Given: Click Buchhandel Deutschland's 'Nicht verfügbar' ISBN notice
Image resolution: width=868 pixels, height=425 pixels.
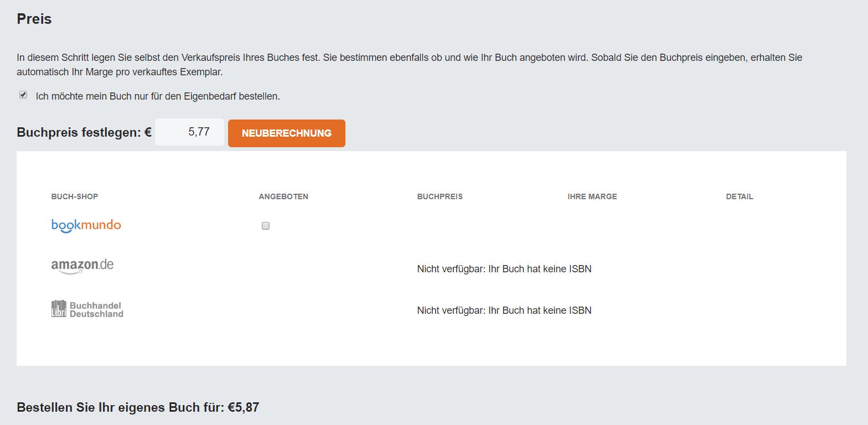Looking at the screenshot, I should click(x=504, y=310).
